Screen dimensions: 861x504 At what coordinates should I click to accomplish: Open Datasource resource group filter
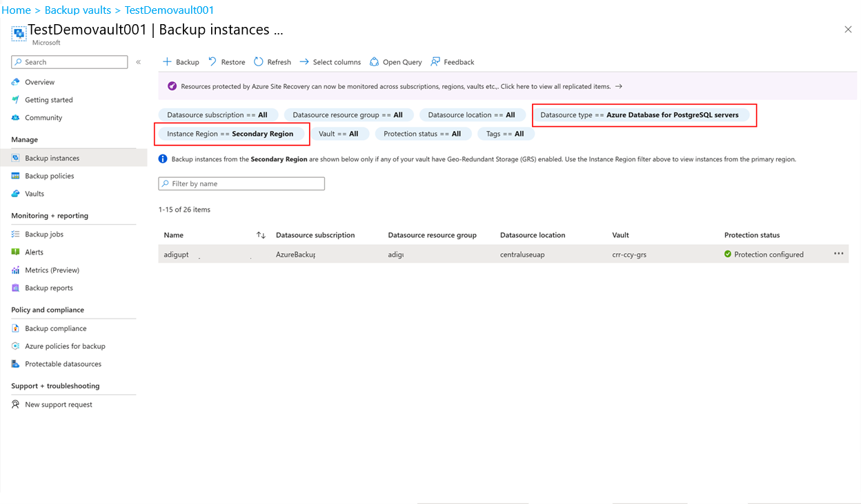tap(348, 115)
